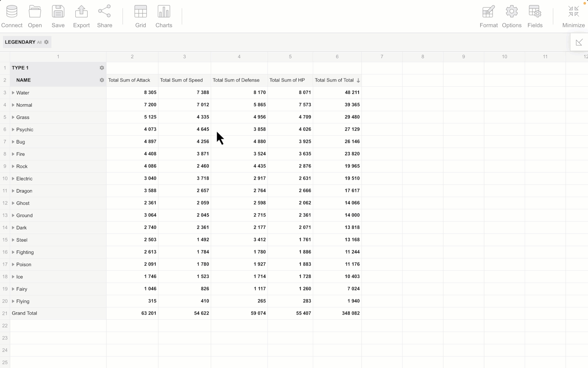Image resolution: width=588 pixels, height=368 pixels.
Task: Open the Format options
Action: [488, 17]
